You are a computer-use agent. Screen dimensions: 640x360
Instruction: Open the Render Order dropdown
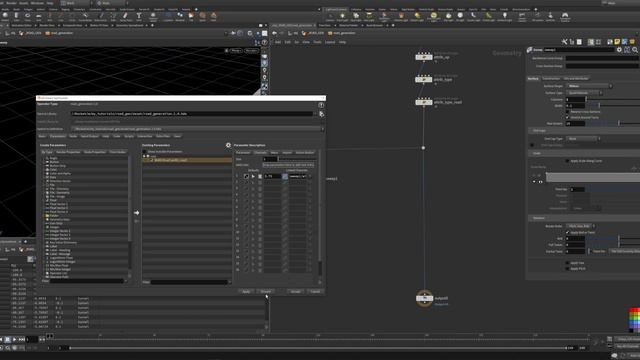click(x=581, y=226)
